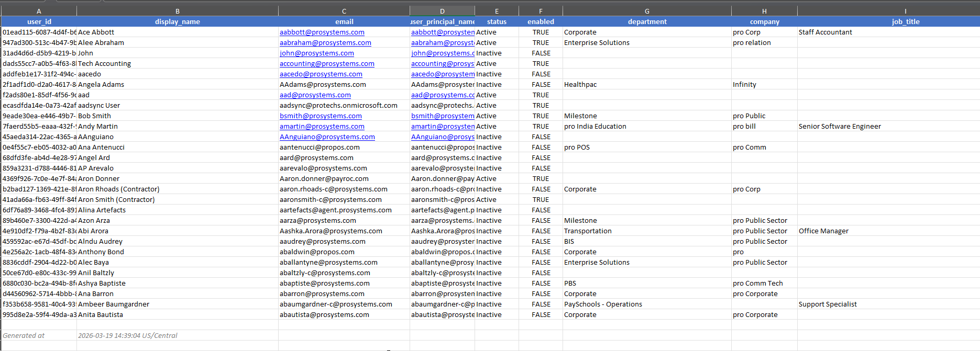Viewport: 980px width, 351px height.
Task: Open AAnguiano@prosystems.com email link
Action: (x=327, y=137)
